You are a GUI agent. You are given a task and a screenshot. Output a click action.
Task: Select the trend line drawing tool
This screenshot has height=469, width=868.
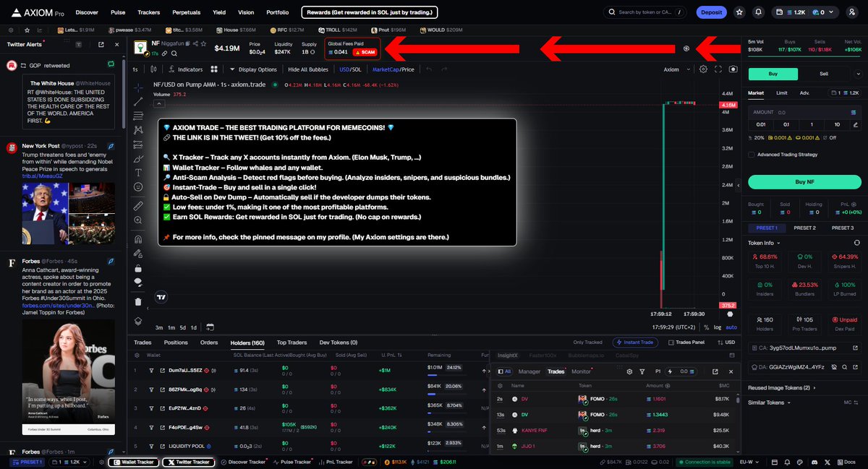pos(138,101)
